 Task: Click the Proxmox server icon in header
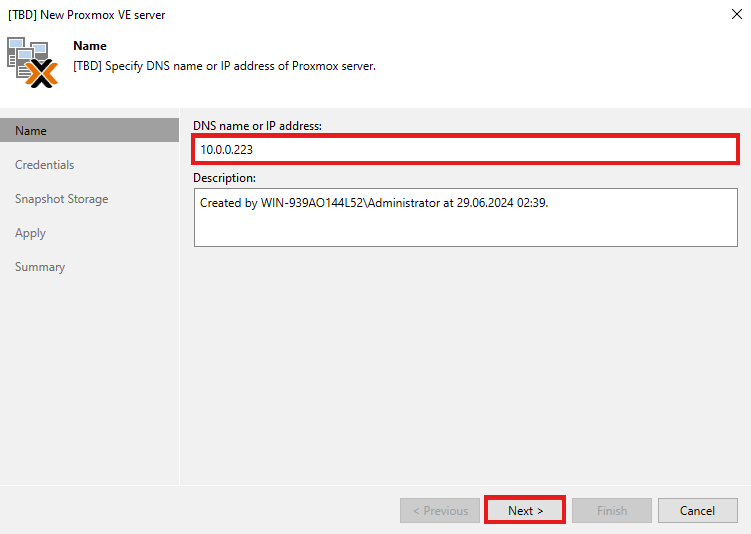point(32,62)
